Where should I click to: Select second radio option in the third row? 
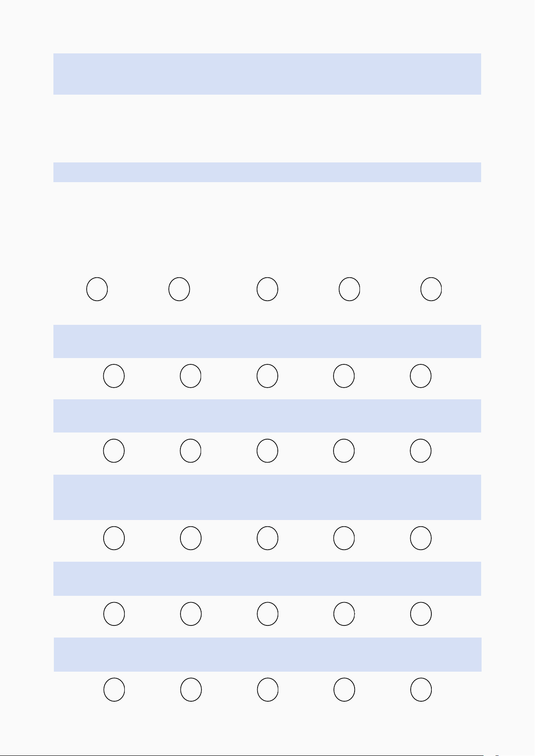(191, 450)
